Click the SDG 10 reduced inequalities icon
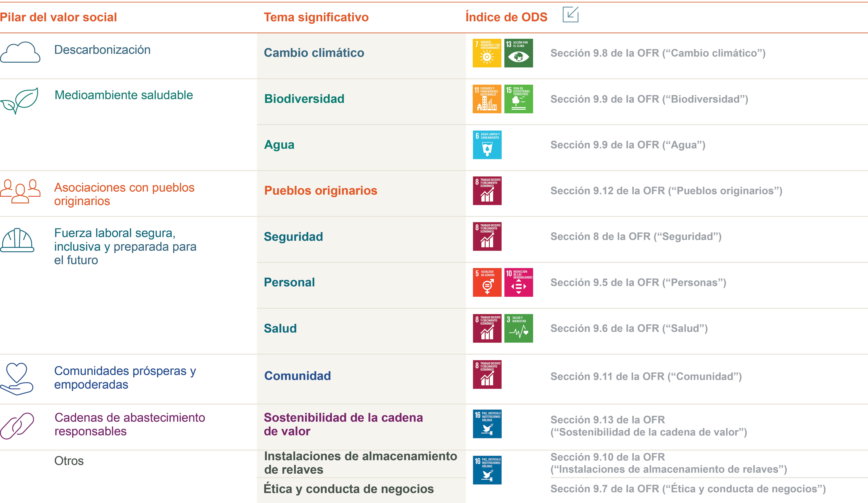The image size is (868, 503). click(518, 282)
